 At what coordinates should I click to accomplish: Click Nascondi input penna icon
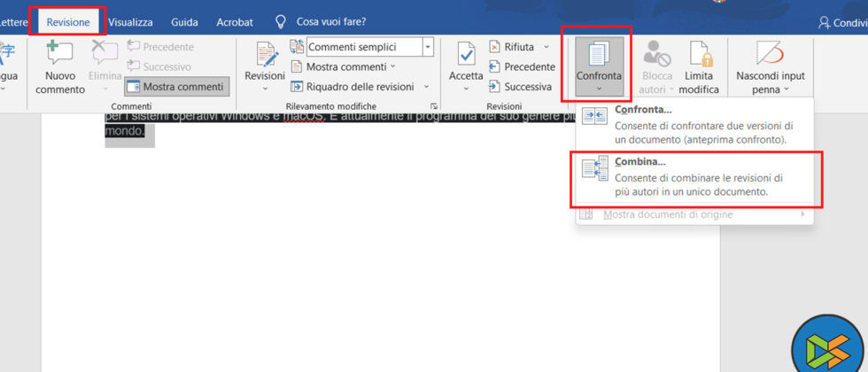(770, 54)
